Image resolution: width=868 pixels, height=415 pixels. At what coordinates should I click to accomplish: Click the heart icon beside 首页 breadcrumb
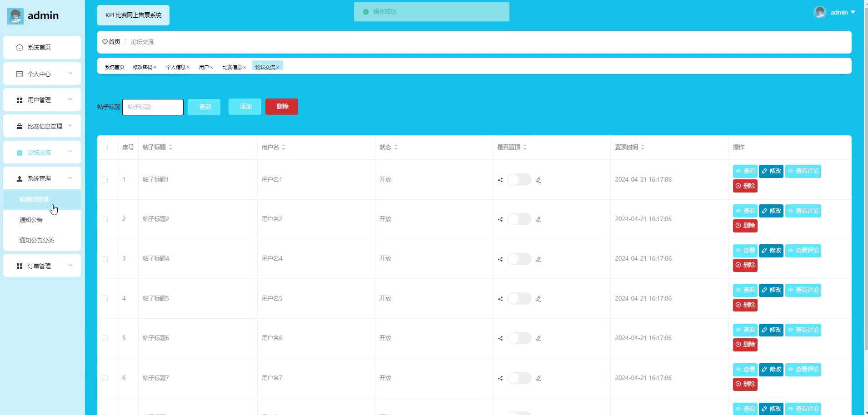pyautogui.click(x=105, y=42)
